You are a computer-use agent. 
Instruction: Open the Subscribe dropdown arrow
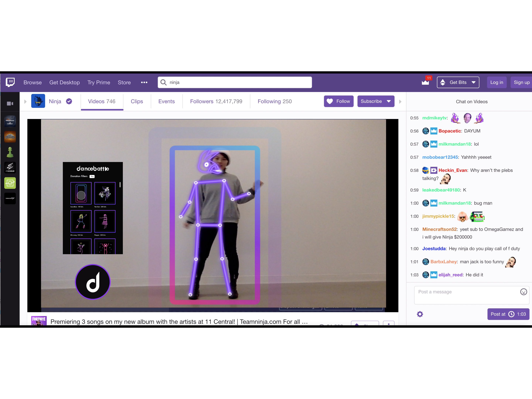[x=389, y=101]
